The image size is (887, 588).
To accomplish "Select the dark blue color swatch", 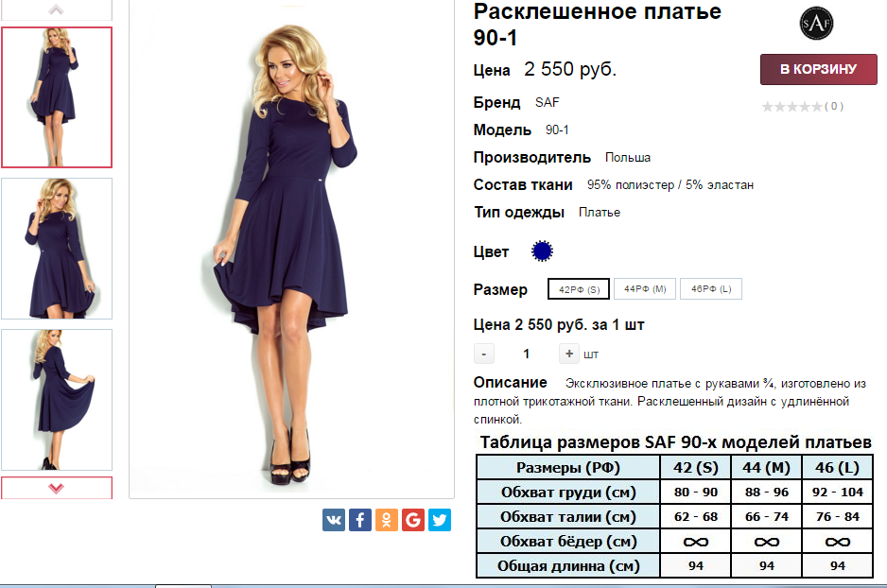I will 542,251.
